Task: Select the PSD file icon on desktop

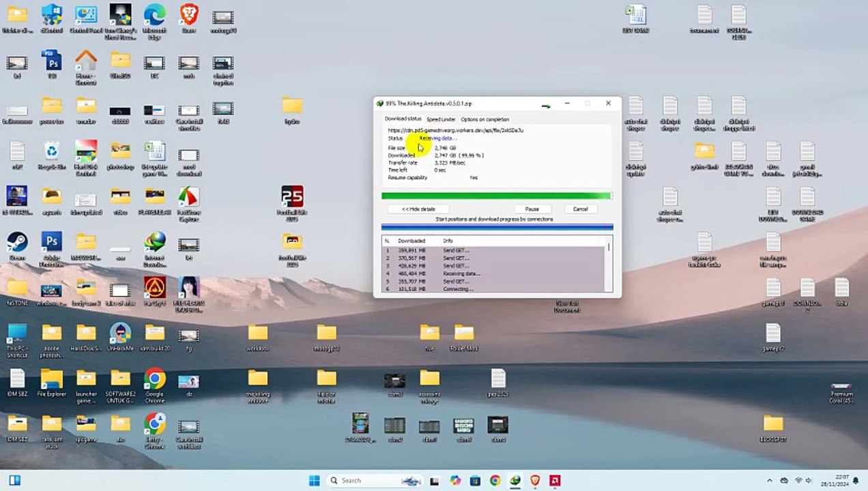Action: pos(51,64)
